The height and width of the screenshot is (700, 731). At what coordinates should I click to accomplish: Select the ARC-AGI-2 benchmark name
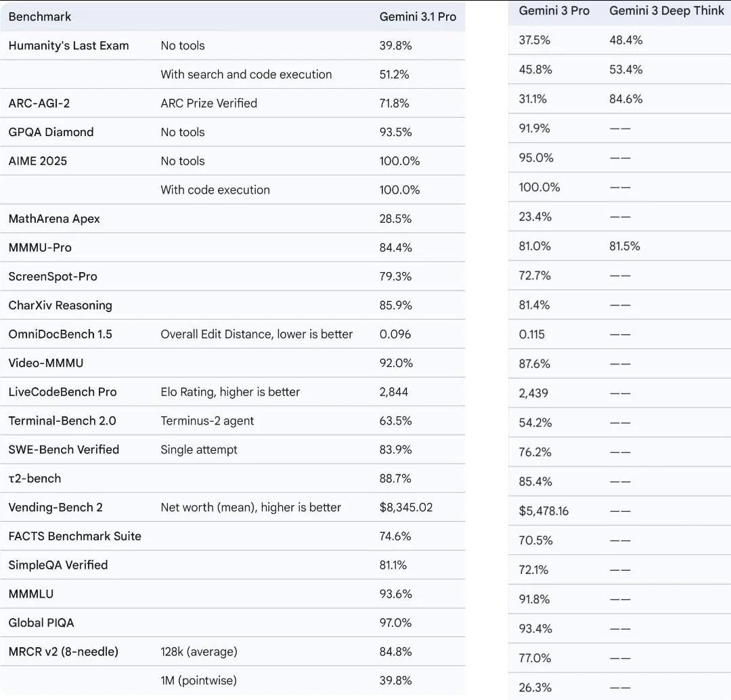39,103
